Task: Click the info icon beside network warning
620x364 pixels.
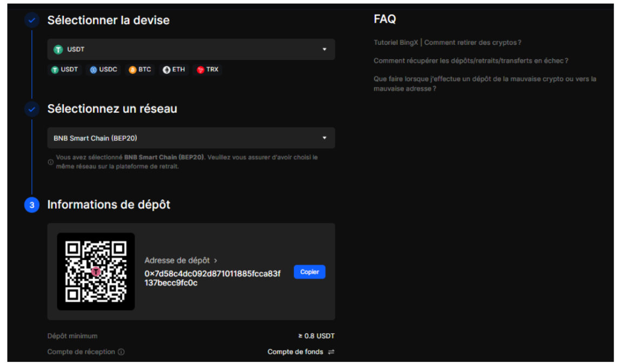Action: (51, 162)
